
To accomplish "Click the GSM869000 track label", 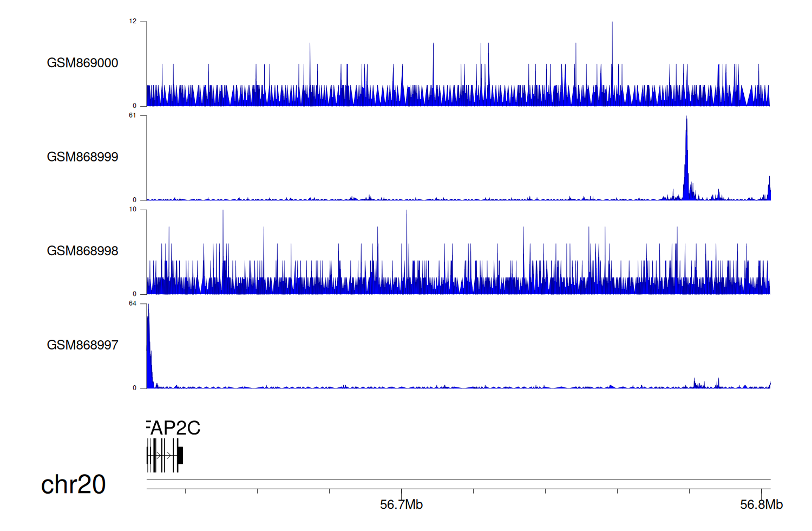I will (82, 63).
